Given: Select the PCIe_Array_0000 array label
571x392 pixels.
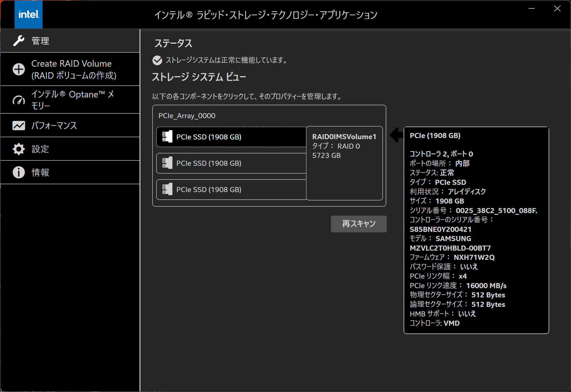Looking at the screenshot, I should 187,116.
